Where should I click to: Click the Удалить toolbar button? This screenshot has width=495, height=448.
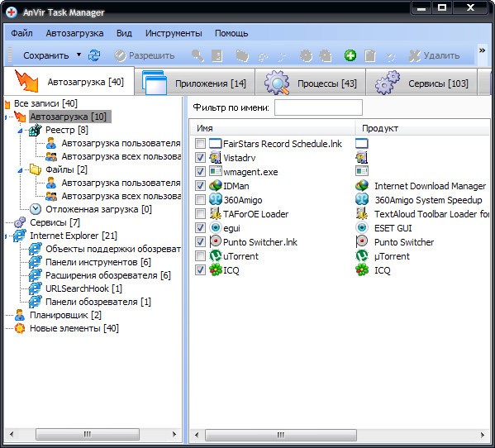[x=434, y=55]
